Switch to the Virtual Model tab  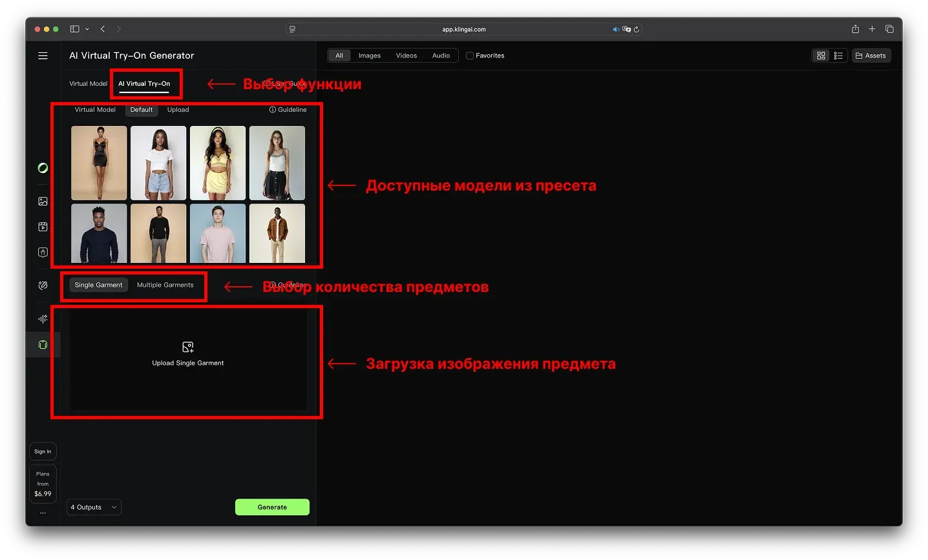pos(88,83)
